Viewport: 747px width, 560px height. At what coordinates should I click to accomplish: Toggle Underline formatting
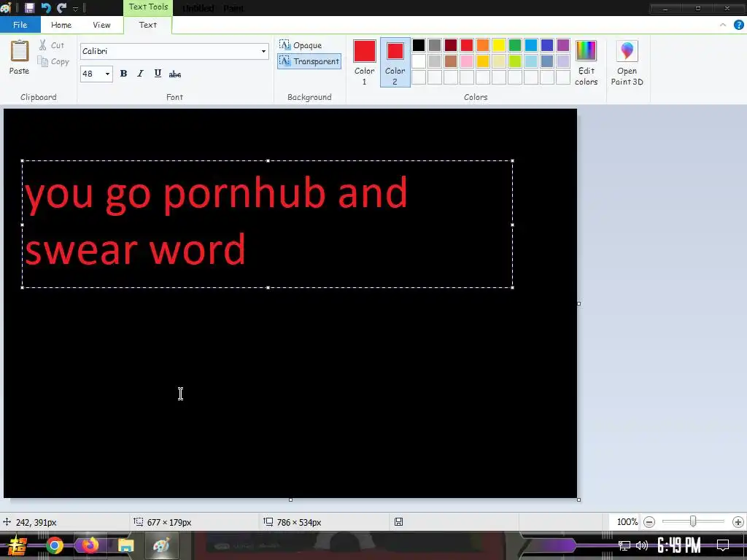[158, 74]
